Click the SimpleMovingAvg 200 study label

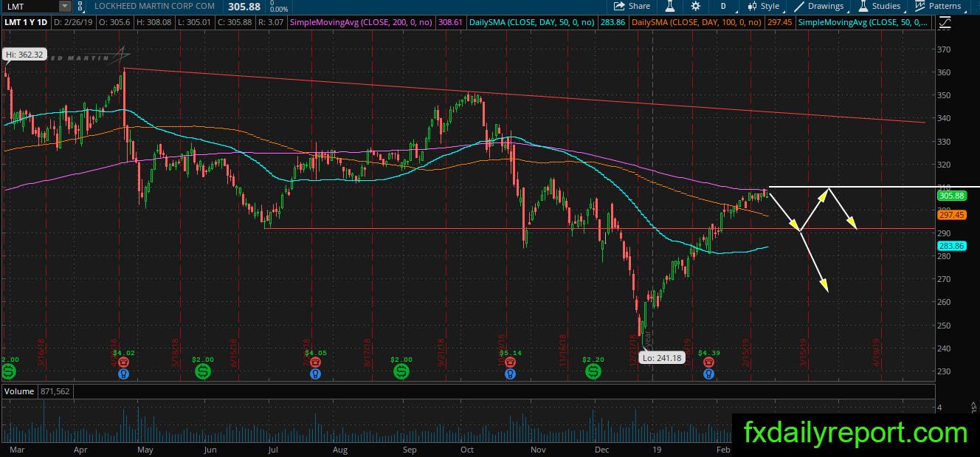pyautogui.click(x=362, y=23)
